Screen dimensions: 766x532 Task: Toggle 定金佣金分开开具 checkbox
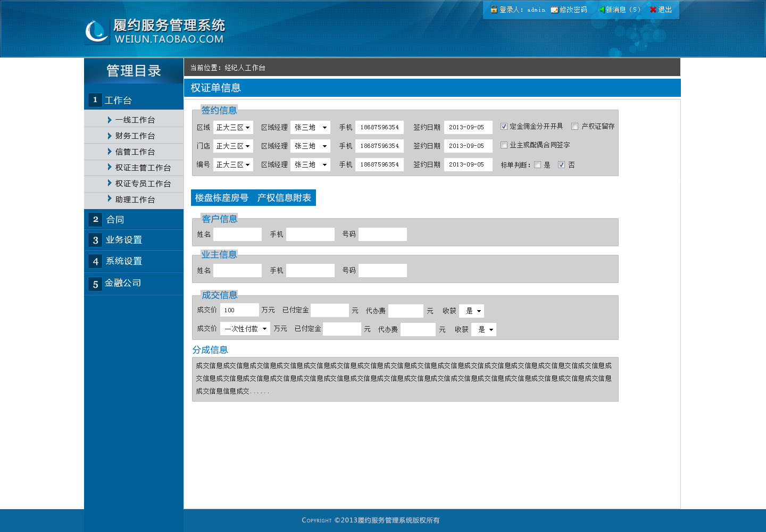point(504,127)
